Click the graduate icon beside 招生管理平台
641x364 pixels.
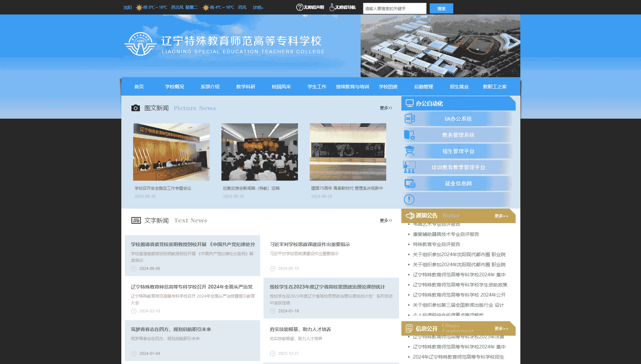point(409,151)
